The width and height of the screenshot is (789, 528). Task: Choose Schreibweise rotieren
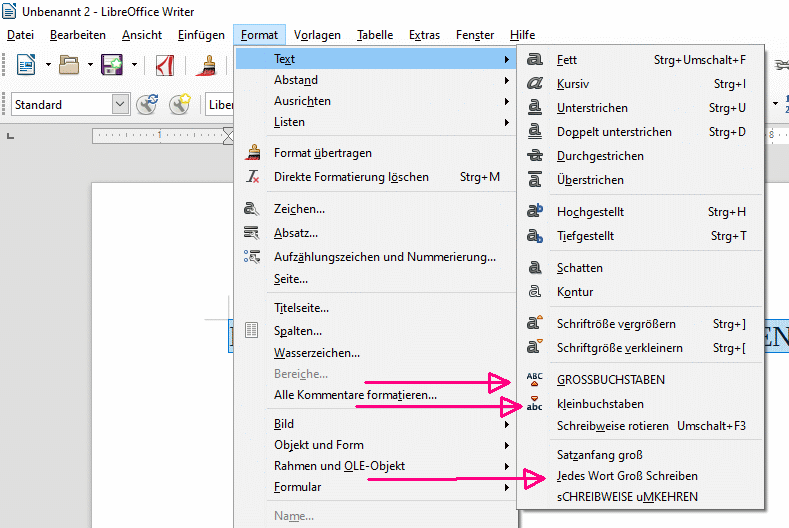coord(641,426)
